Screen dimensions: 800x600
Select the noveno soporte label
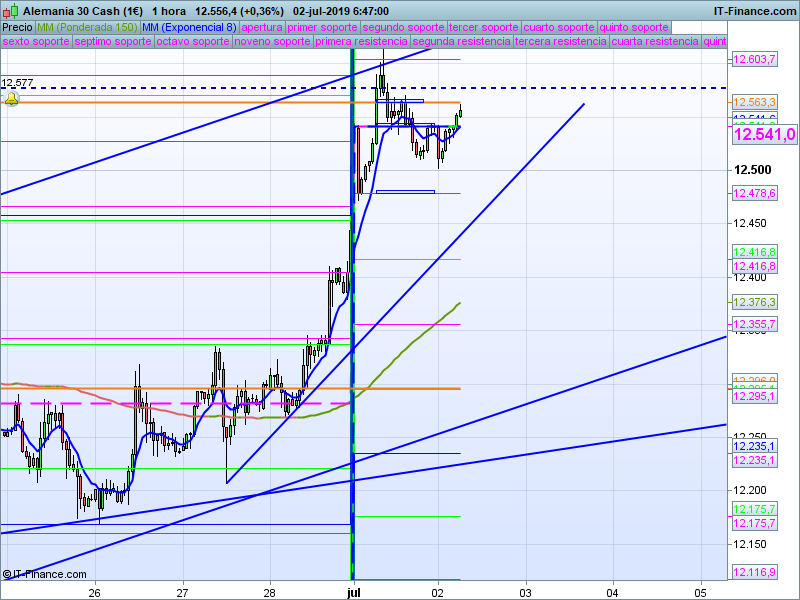272,41
